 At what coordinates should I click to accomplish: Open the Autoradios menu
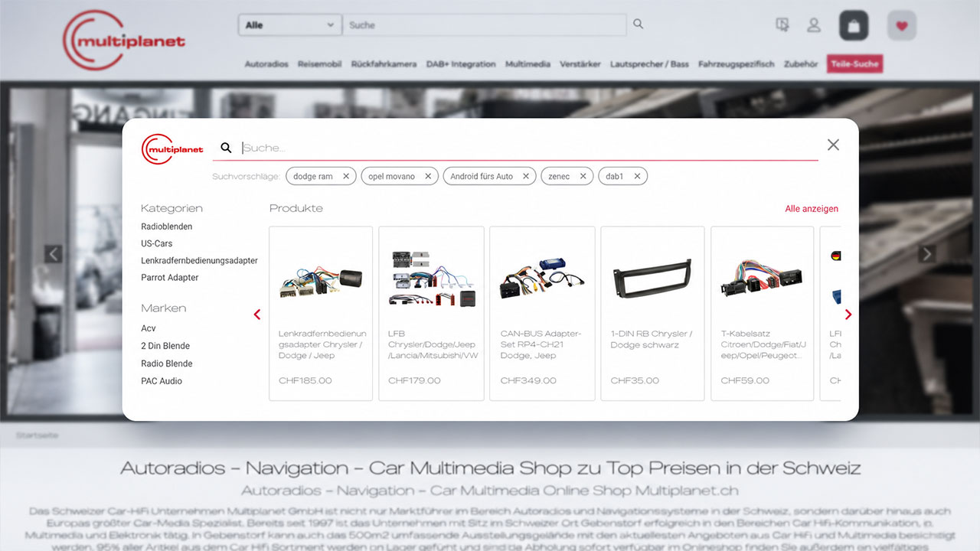[x=266, y=64]
